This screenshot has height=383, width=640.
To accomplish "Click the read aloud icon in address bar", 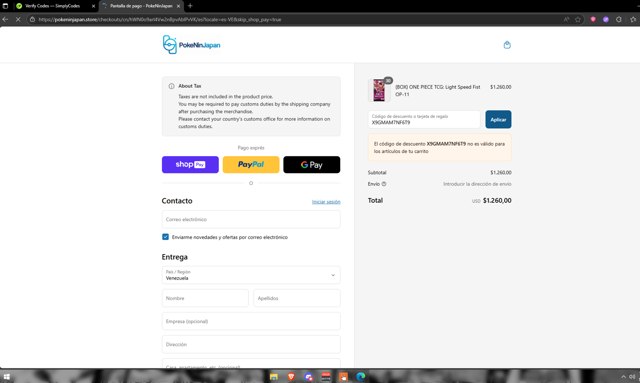I will [x=566, y=19].
